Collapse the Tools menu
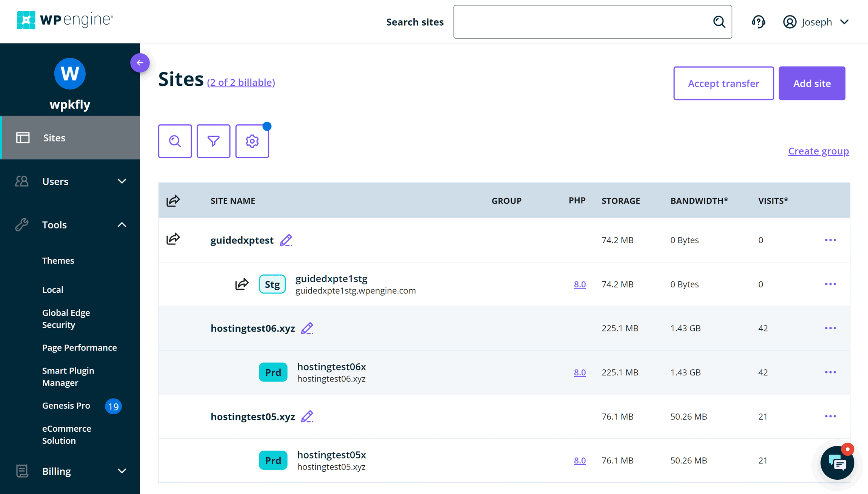 tap(70, 225)
